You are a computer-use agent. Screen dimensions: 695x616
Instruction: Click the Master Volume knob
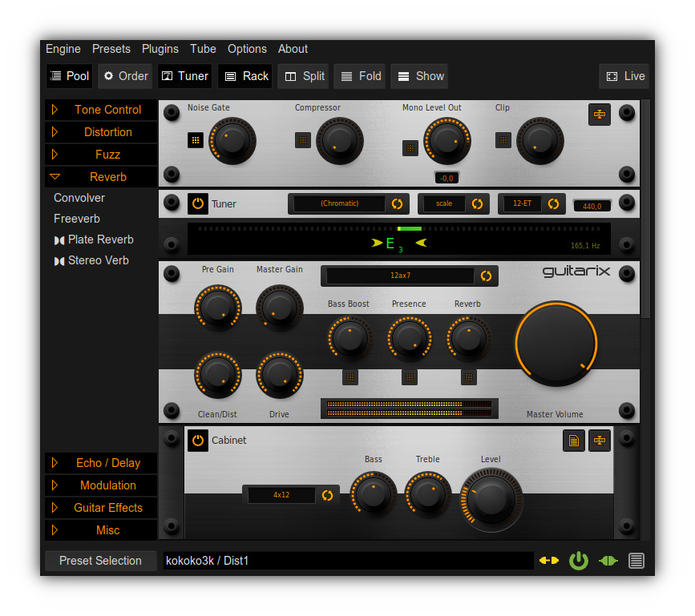556,343
